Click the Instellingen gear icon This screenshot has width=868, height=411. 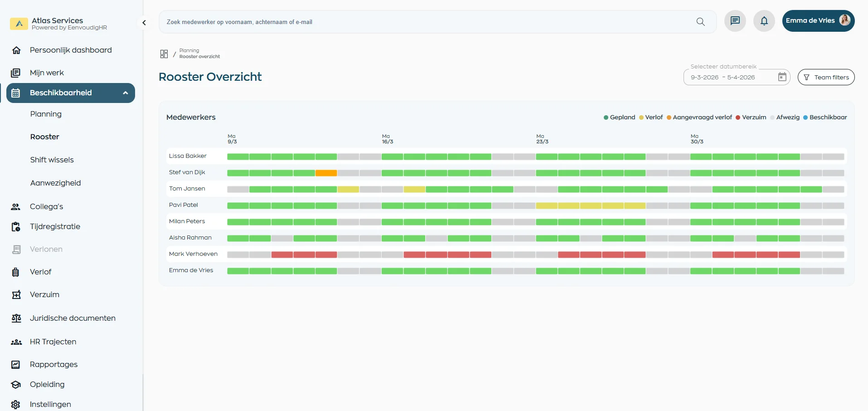tap(16, 404)
